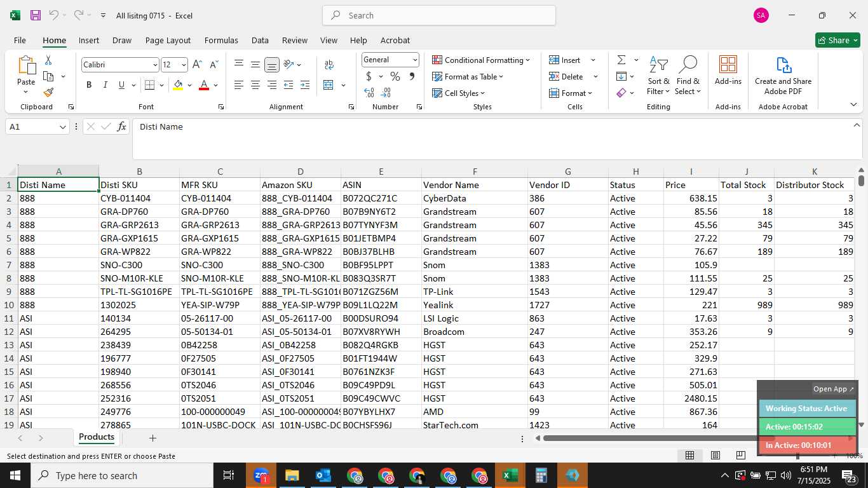Screen dimensions: 868x488
Task: Click the AutoSum sigma icon
Action: pos(621,60)
